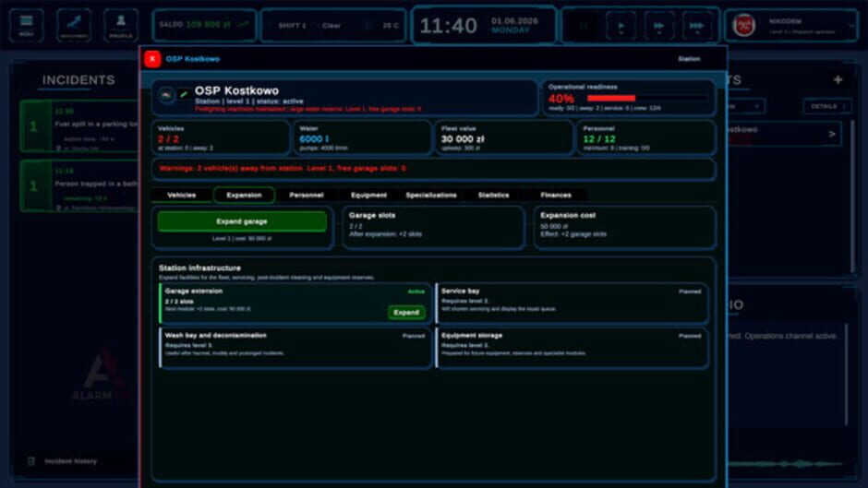Click the radio log panel scrollbar
This screenshot has height=488, width=868.
847,375
